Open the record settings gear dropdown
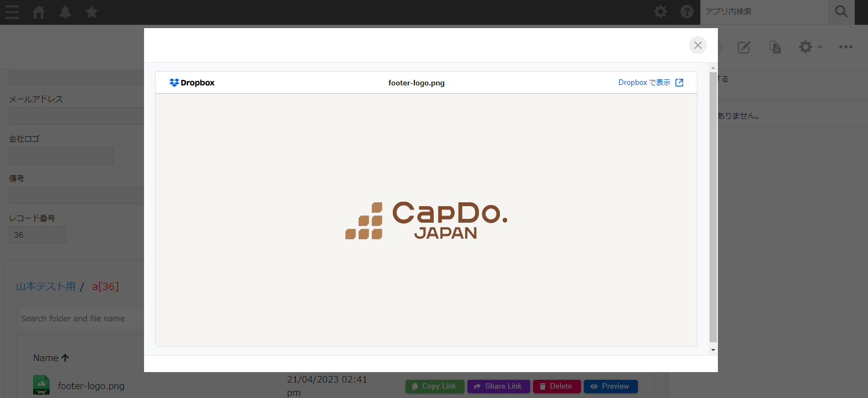 click(x=810, y=47)
